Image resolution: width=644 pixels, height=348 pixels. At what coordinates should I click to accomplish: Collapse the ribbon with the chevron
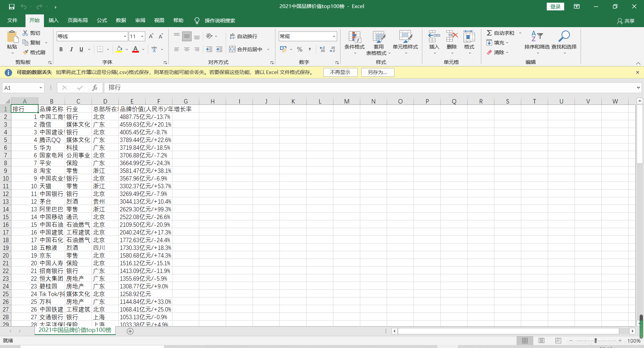click(638, 63)
